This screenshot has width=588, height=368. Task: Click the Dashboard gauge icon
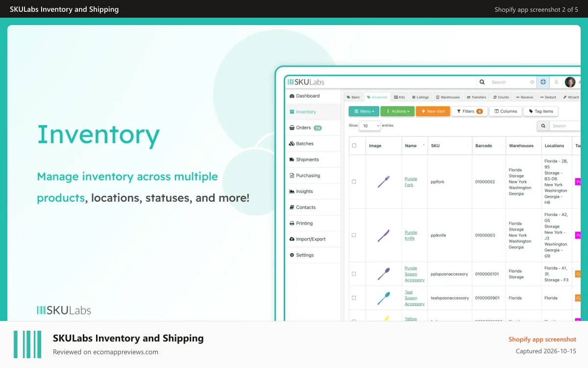point(292,96)
